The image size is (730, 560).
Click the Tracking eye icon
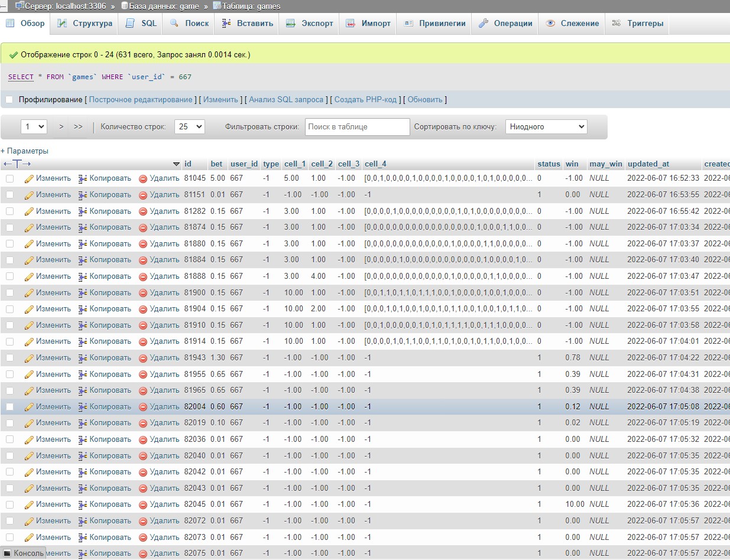tap(550, 24)
